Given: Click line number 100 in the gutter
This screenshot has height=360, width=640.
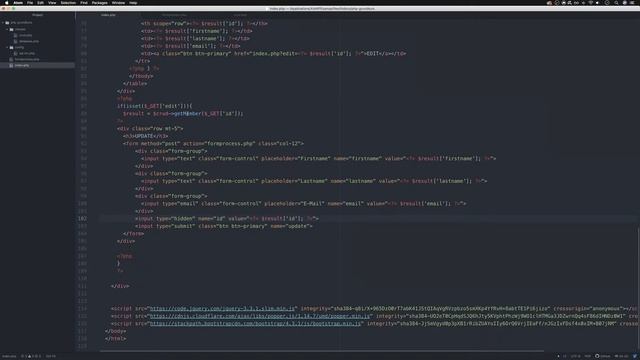Looking at the screenshot, I should pyautogui.click(x=82, y=203).
